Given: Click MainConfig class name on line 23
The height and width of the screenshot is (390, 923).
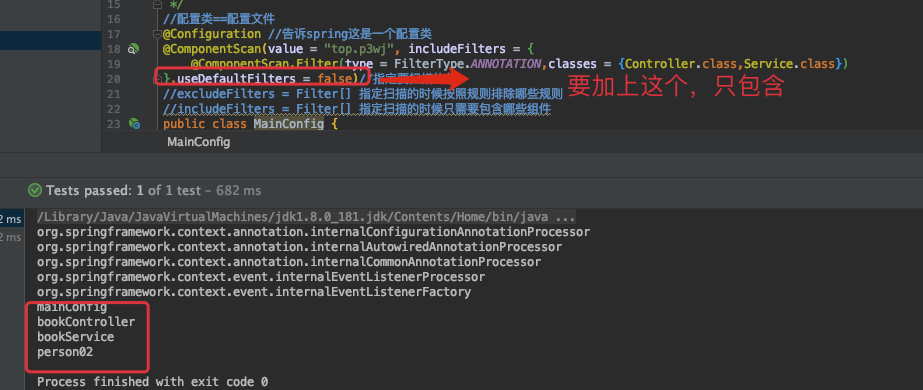Looking at the screenshot, I should point(288,124).
